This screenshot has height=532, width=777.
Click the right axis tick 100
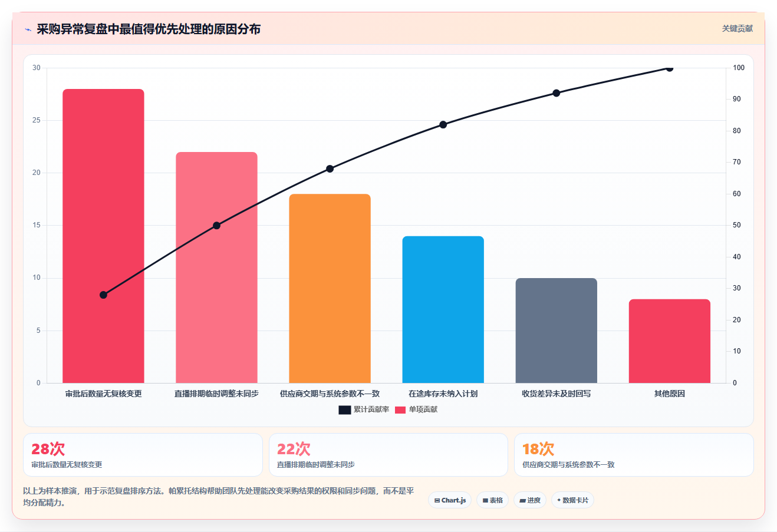[739, 68]
